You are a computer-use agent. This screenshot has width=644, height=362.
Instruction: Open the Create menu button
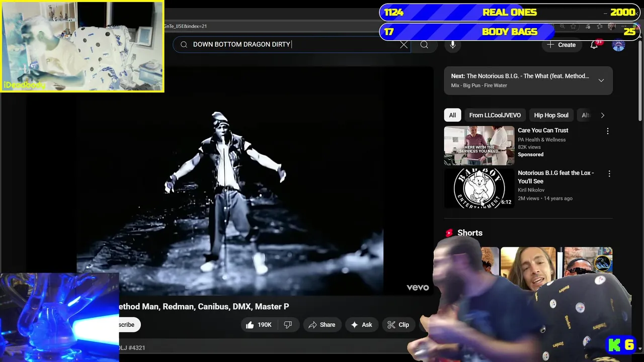561,45
